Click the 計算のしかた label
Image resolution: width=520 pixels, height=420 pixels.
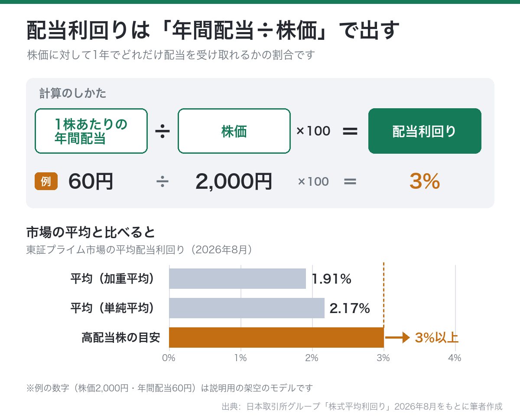click(x=73, y=93)
